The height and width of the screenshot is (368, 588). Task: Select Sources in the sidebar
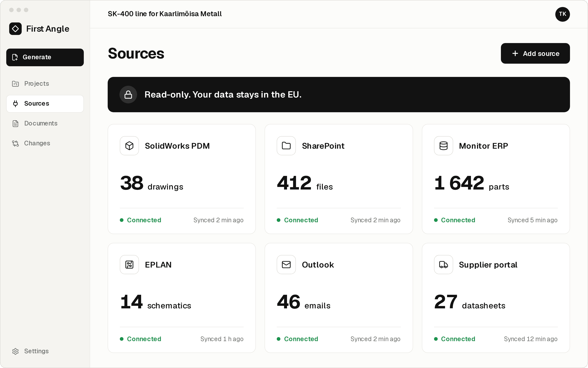click(x=45, y=104)
